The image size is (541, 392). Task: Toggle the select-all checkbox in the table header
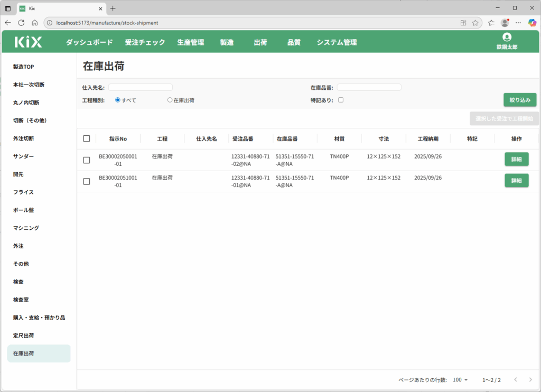(x=87, y=138)
